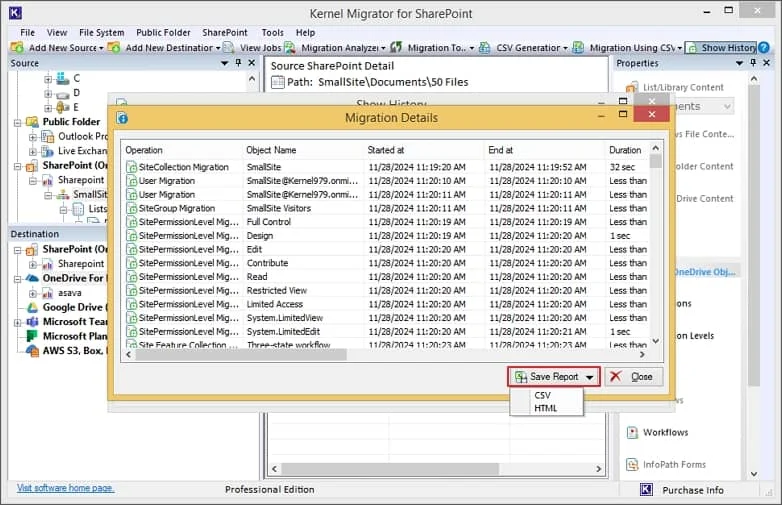This screenshot has height=505, width=782.
Task: Click the Add New Destination toolbar icon
Action: (114, 47)
